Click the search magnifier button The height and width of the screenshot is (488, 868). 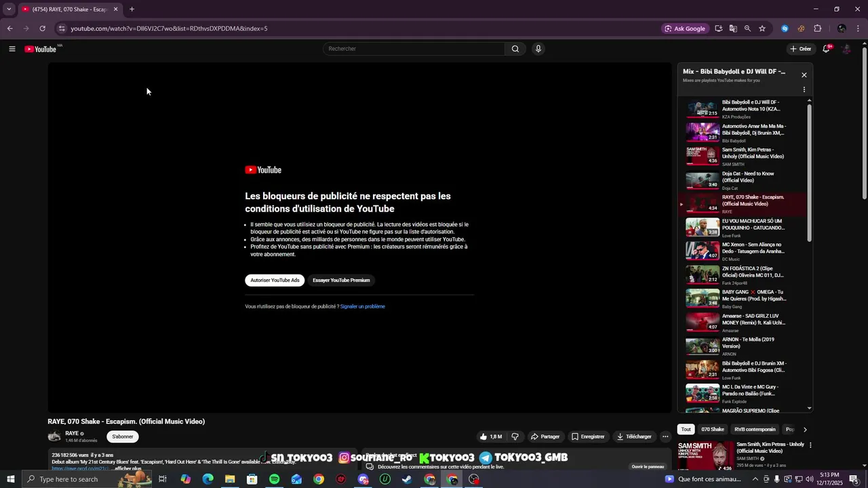515,49
